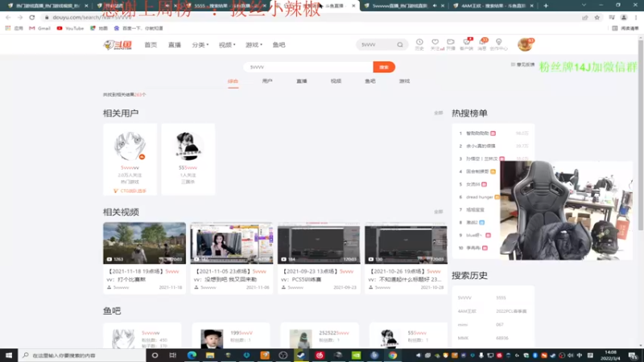The image size is (644, 362).
Task: Open Steam from the taskbar
Action: 301,355
